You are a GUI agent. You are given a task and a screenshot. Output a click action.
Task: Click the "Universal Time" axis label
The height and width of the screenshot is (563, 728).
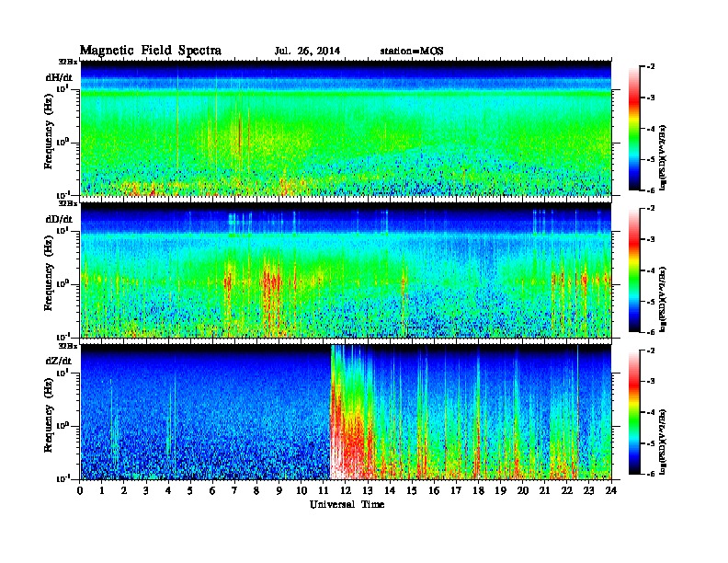click(x=347, y=504)
